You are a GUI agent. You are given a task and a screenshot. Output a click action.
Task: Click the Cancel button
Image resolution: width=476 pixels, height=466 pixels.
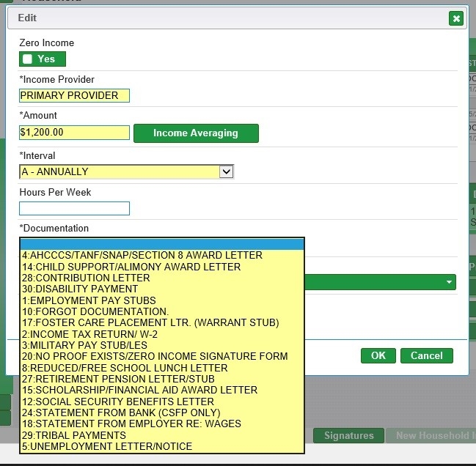tap(426, 355)
